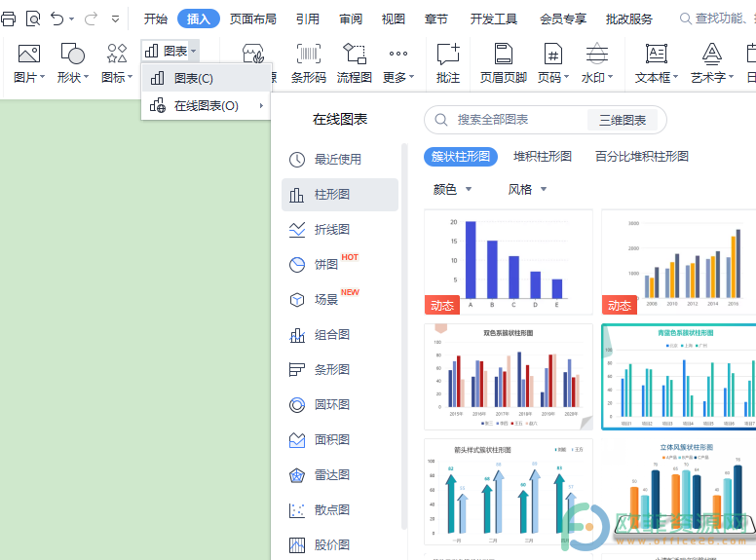Screen dimensions: 756x560
Task: Open the 风格 filter dropdown
Action: tap(527, 189)
